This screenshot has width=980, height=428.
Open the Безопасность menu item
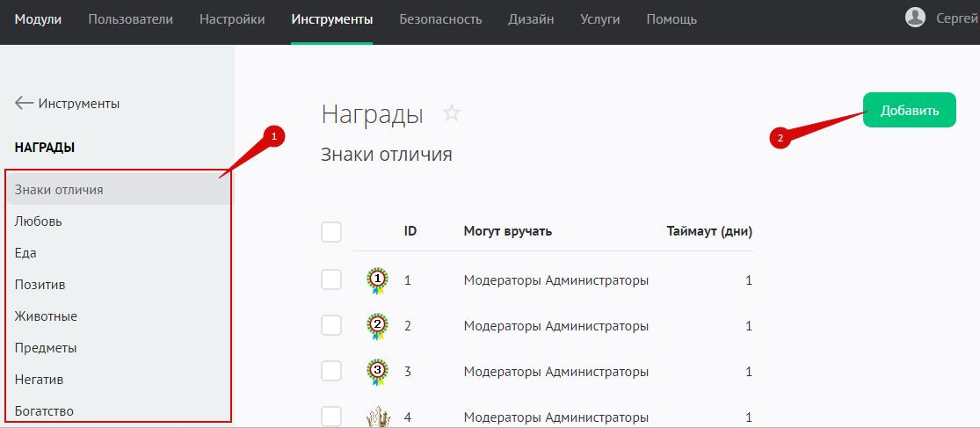click(440, 19)
